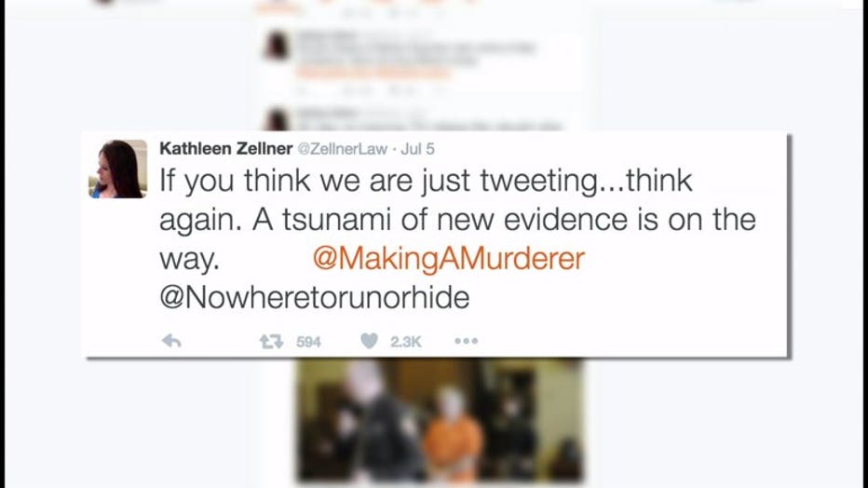Click the reply arrow icon under the tweet

click(x=171, y=342)
